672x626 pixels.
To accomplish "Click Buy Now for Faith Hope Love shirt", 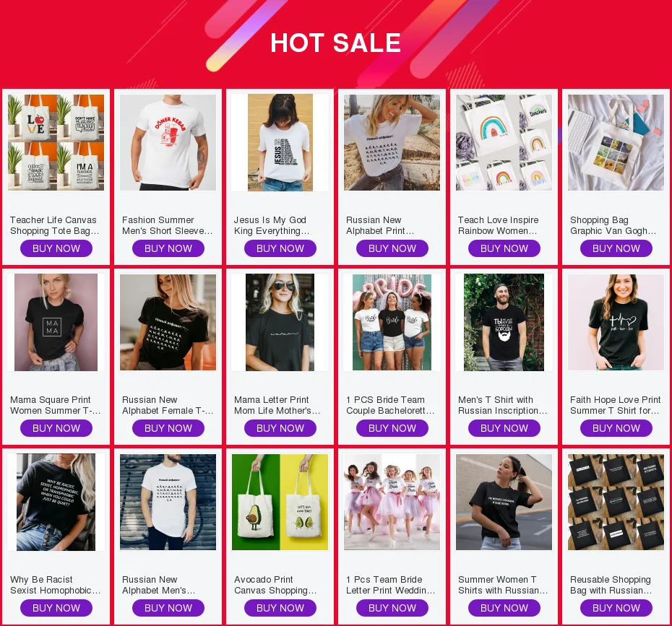I will [x=616, y=428].
